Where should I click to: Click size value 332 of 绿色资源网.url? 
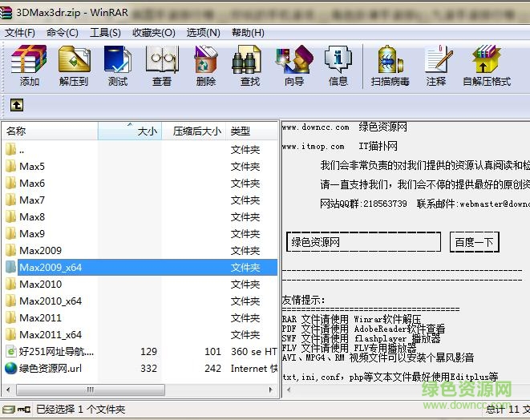click(148, 369)
